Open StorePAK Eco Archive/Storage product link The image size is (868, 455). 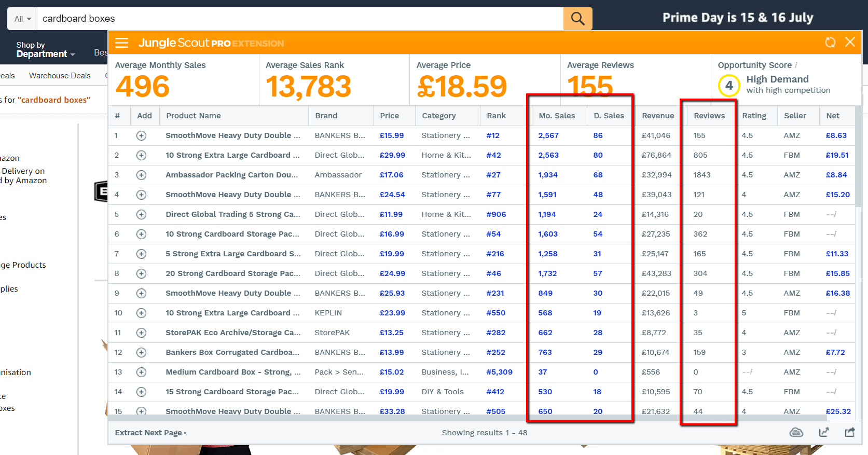point(233,333)
